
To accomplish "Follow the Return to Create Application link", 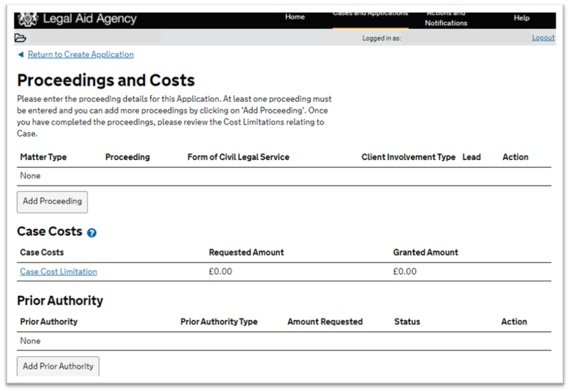I will tap(81, 55).
